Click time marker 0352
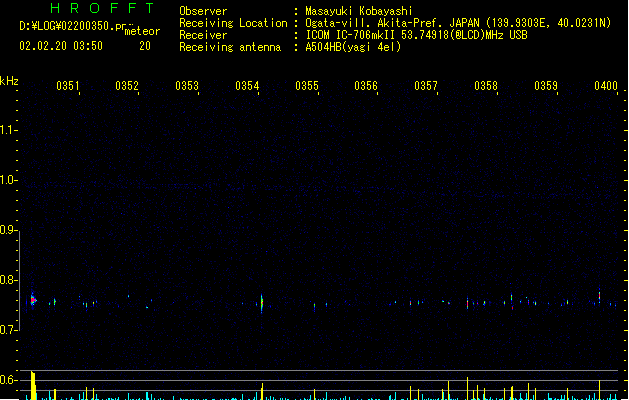The width and height of the screenshot is (629, 400). click(127, 86)
